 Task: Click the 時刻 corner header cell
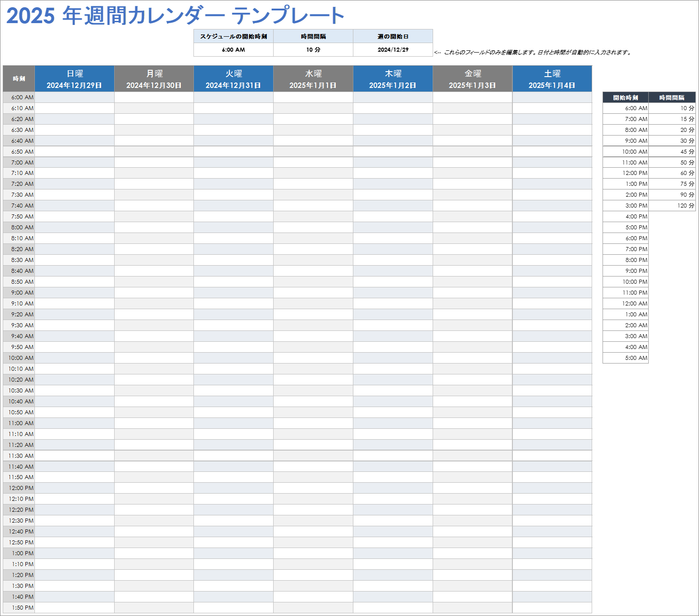(x=18, y=78)
